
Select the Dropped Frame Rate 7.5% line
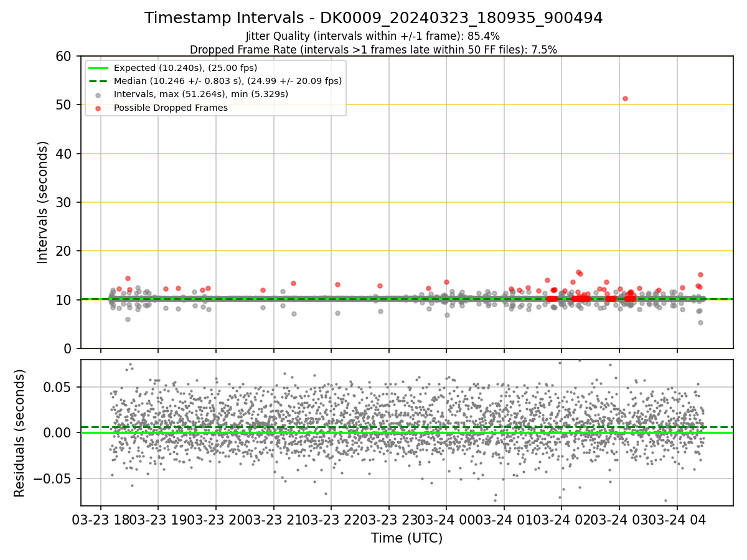(374, 50)
